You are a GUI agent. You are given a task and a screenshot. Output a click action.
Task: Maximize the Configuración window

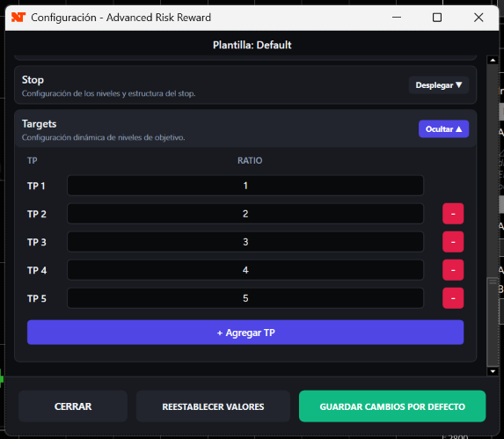[x=437, y=18]
